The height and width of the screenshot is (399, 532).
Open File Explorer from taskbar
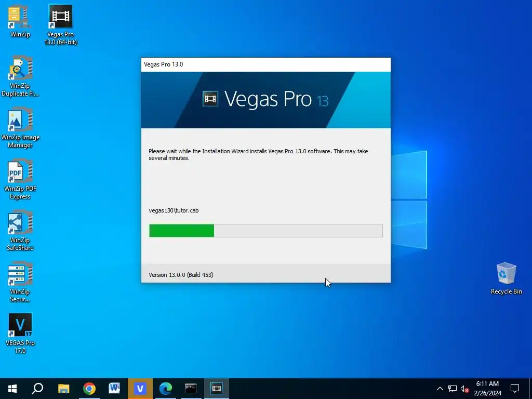[63, 389]
